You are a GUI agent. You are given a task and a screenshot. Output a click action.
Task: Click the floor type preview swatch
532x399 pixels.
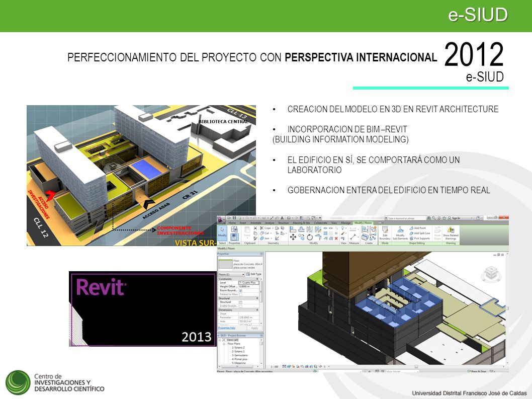point(226,264)
